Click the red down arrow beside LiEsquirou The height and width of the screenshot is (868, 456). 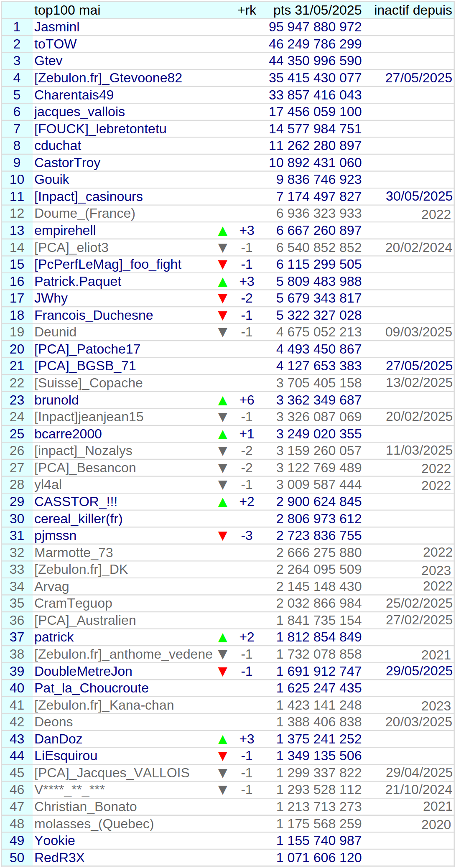coord(223,756)
